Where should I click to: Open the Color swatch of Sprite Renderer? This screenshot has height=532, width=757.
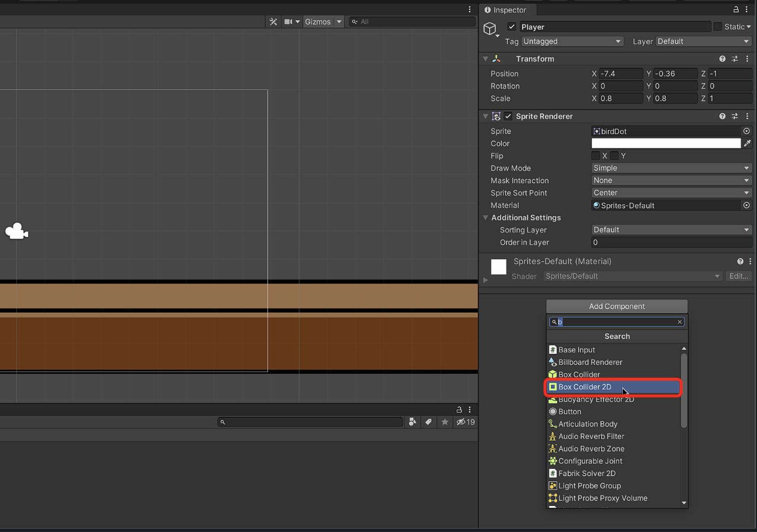[x=666, y=143]
